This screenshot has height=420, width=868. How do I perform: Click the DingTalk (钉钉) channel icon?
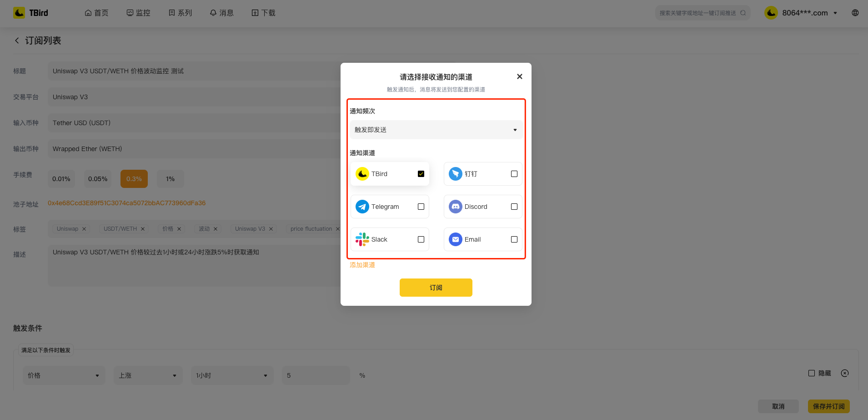455,174
